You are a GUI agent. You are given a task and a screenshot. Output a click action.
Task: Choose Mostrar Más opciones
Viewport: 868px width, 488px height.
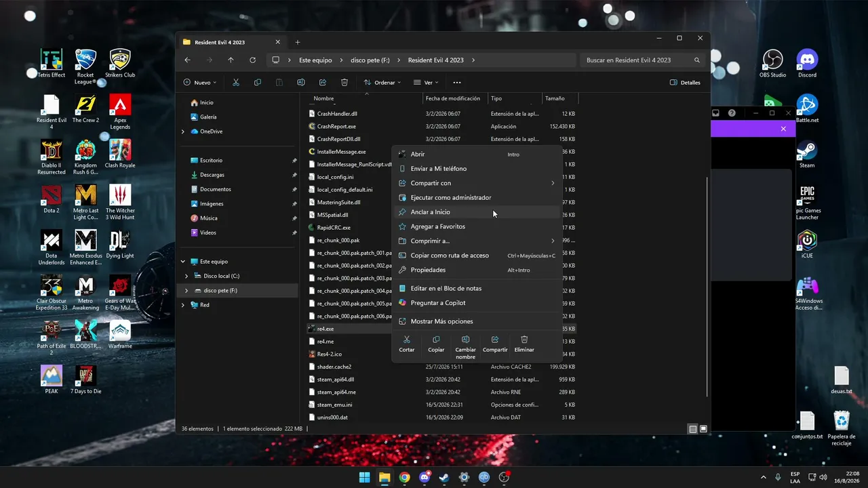pyautogui.click(x=477, y=321)
